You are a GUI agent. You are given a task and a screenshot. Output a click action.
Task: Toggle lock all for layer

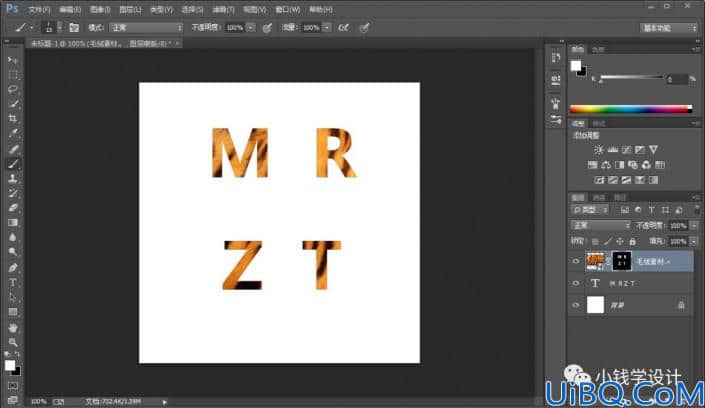click(633, 242)
